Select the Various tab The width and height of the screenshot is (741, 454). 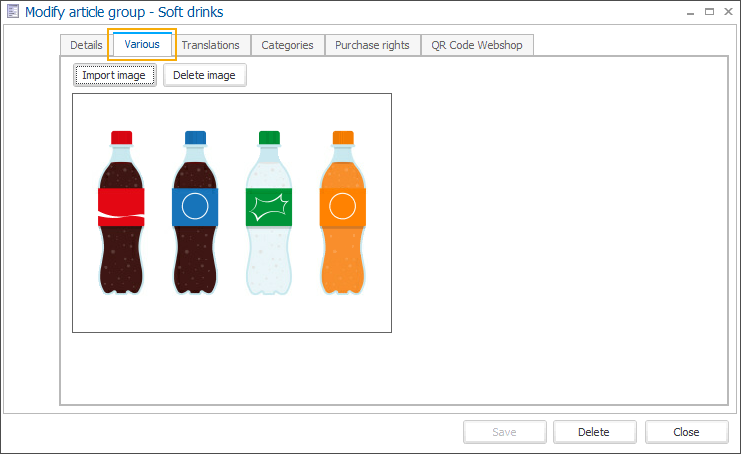pos(142,44)
